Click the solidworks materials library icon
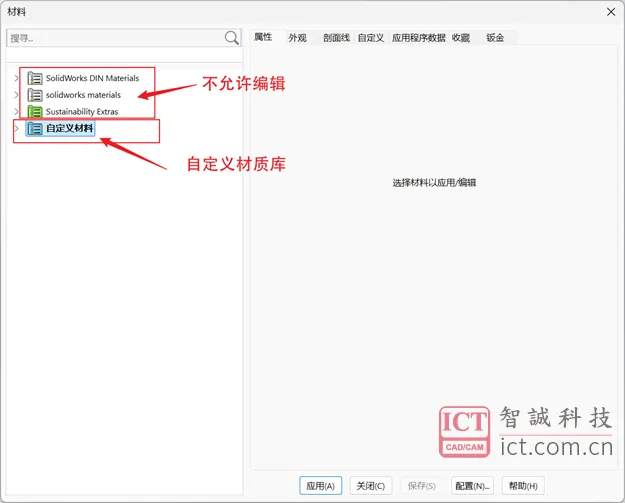This screenshot has width=625, height=503. tap(35, 95)
